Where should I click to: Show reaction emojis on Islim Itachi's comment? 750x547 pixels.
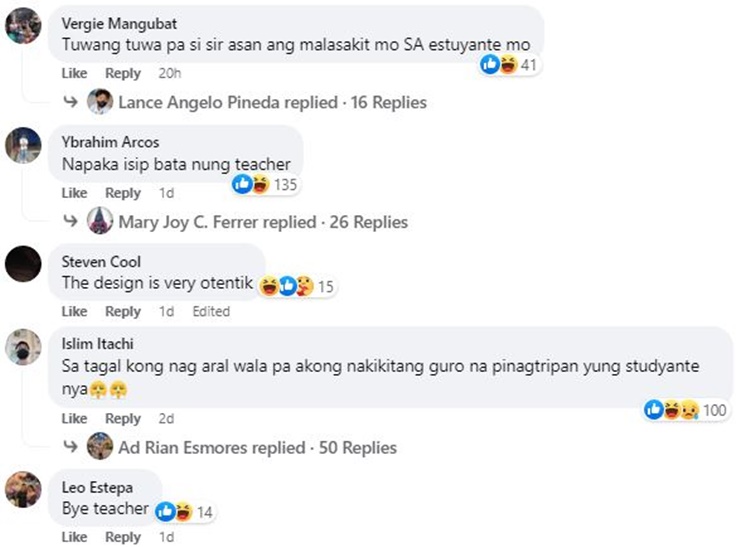(684, 409)
